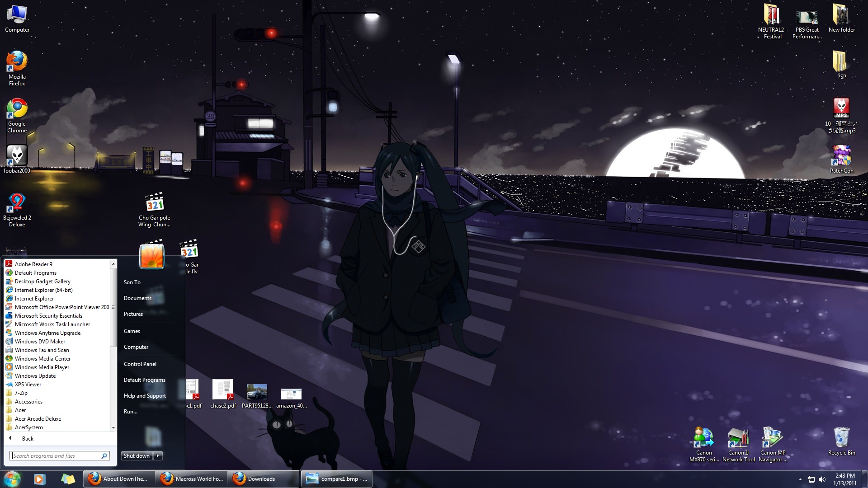Launch Canon IJ Network Tool
Viewport: 868px width, 488px height.
click(738, 445)
